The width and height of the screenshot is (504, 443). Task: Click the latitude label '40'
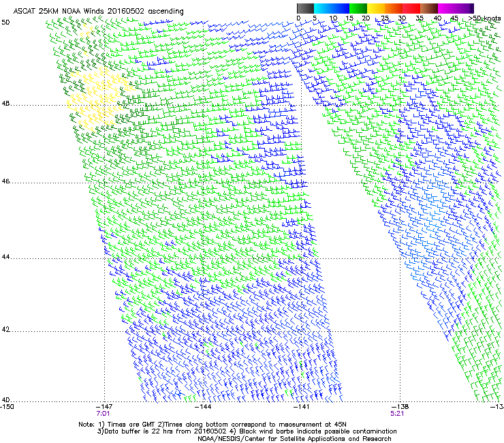click(5, 400)
